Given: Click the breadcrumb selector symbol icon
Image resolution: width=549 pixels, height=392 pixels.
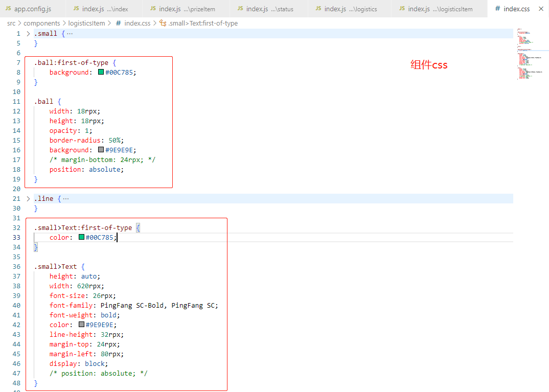Looking at the screenshot, I should [x=163, y=23].
